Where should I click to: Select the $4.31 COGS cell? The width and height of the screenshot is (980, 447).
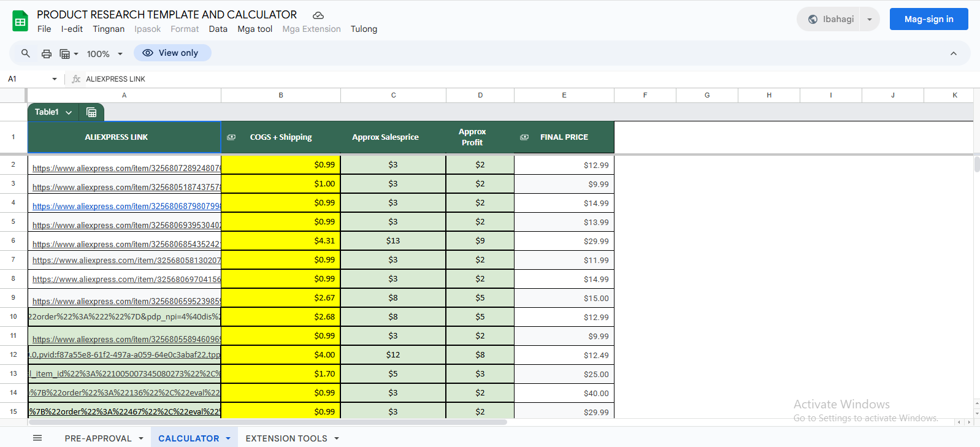281,241
